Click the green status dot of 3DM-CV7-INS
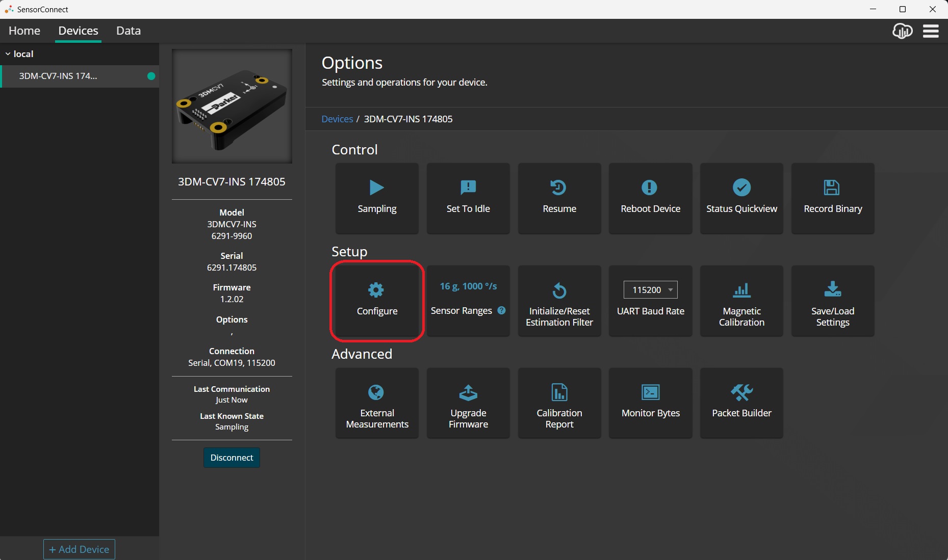The image size is (948, 560). click(151, 76)
